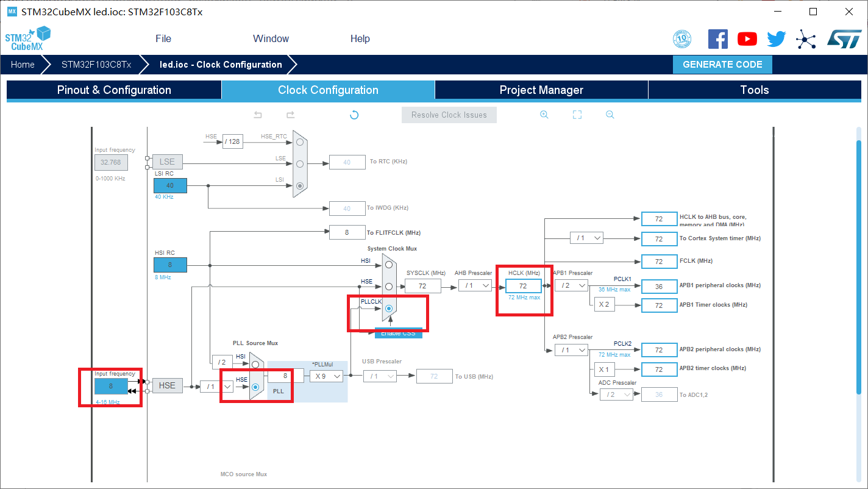The height and width of the screenshot is (489, 868).
Task: Go to STM32F103C8Tx breadcrumb
Action: click(96, 65)
